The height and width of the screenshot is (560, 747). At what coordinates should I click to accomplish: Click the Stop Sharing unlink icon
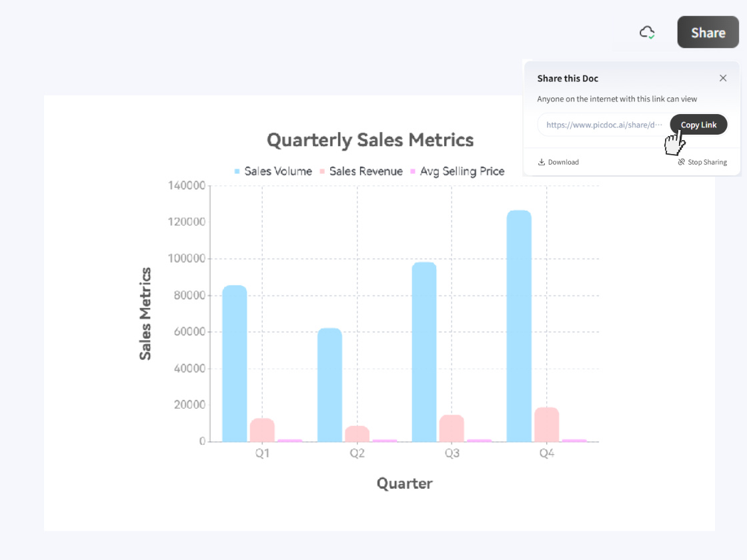(x=682, y=162)
